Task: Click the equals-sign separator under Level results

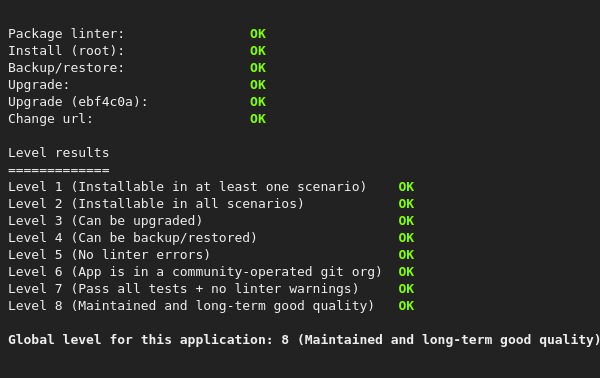Action: (59, 170)
